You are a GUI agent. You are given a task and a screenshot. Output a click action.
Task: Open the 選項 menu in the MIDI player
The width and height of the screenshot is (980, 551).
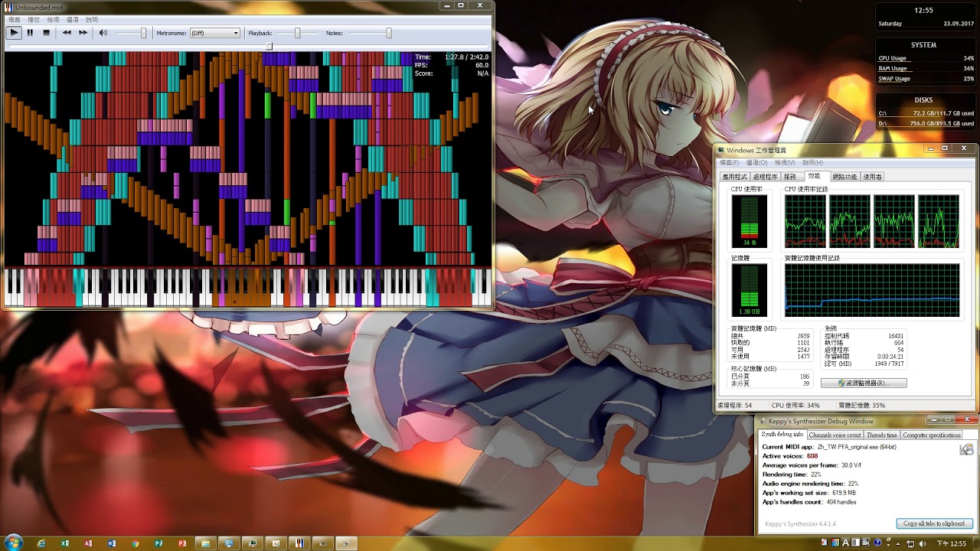(72, 19)
